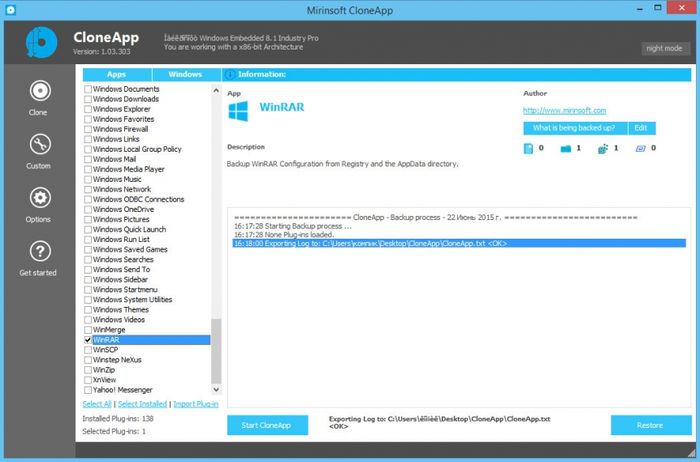Toggle night mode
Screen dimensions: 700x462
(x=666, y=48)
